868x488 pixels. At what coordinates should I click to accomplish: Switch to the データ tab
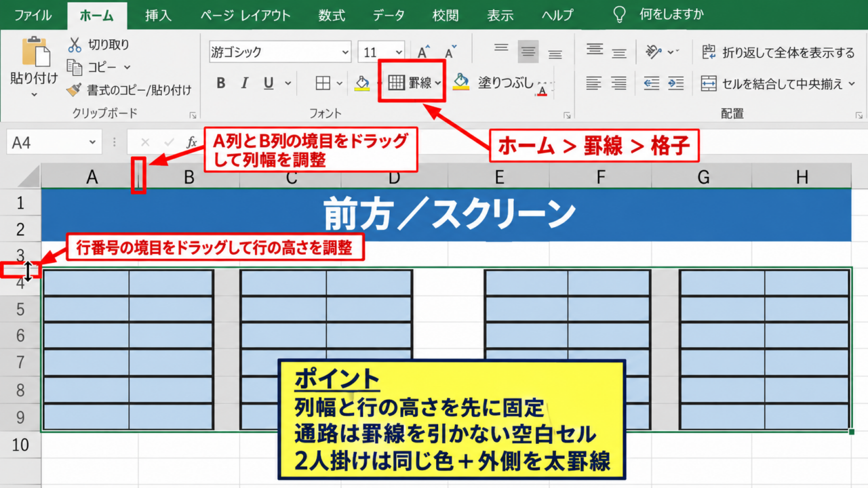point(389,15)
